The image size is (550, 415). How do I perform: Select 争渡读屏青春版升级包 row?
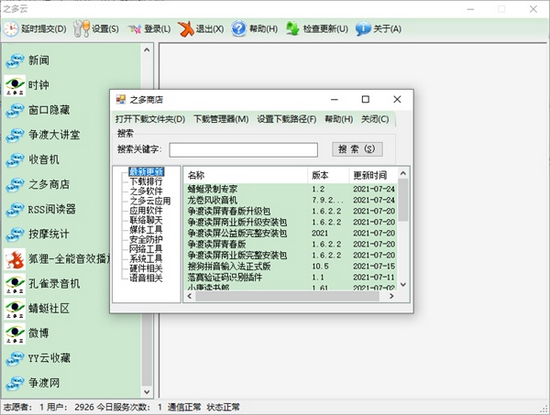[x=291, y=211]
